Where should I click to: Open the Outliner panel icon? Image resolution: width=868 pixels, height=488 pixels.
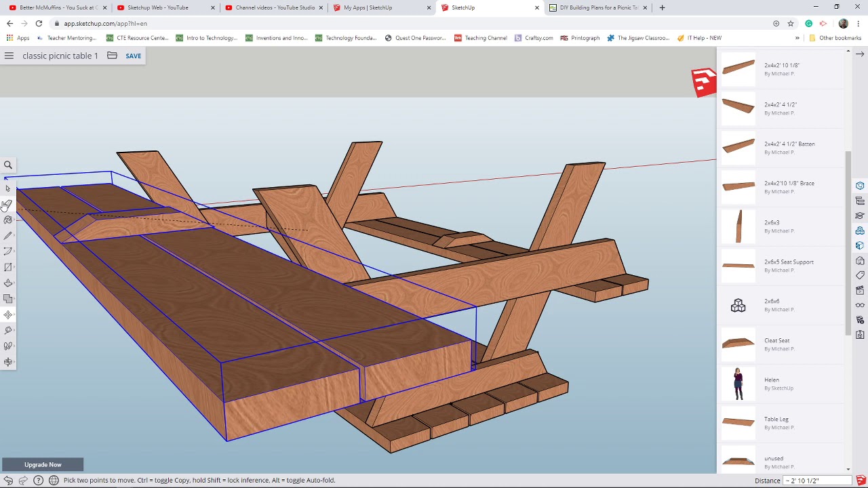click(860, 201)
